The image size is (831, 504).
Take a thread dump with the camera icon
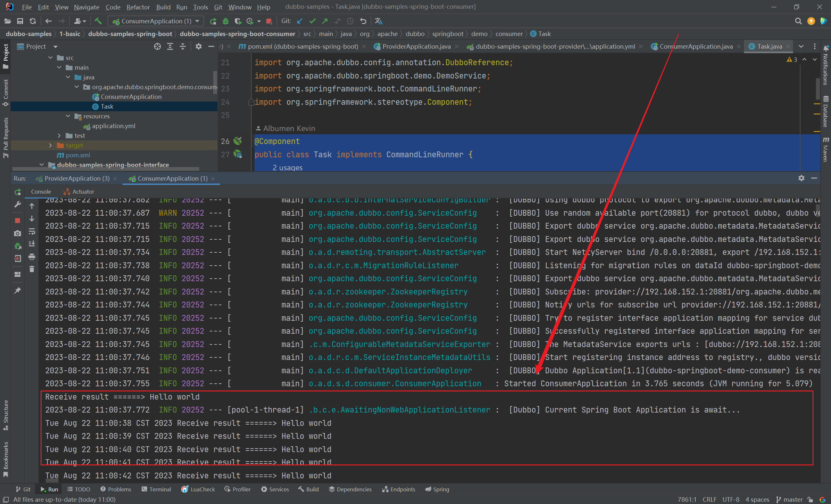tap(18, 233)
